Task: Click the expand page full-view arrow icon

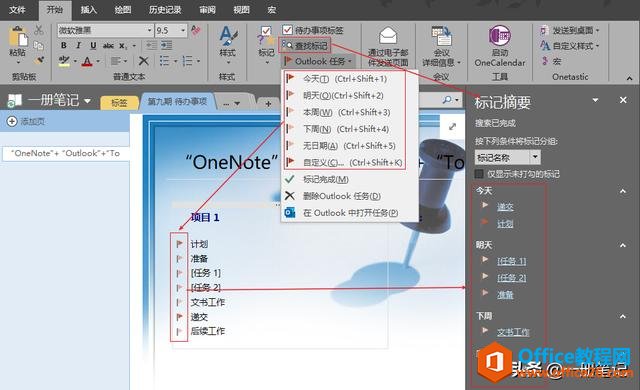Action: pyautogui.click(x=452, y=127)
